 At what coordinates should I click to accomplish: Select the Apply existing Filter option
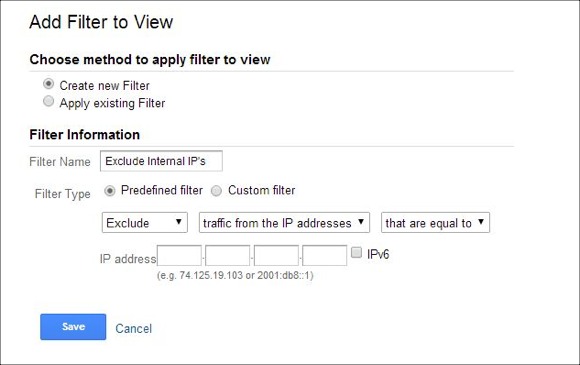[48, 101]
